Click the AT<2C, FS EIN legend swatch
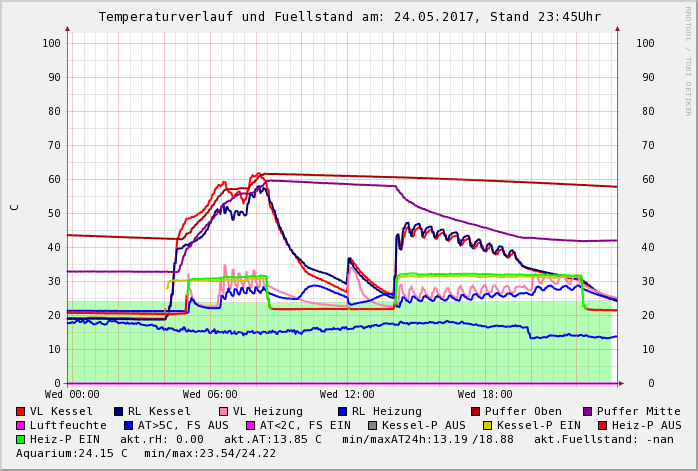The image size is (698, 471). click(251, 425)
